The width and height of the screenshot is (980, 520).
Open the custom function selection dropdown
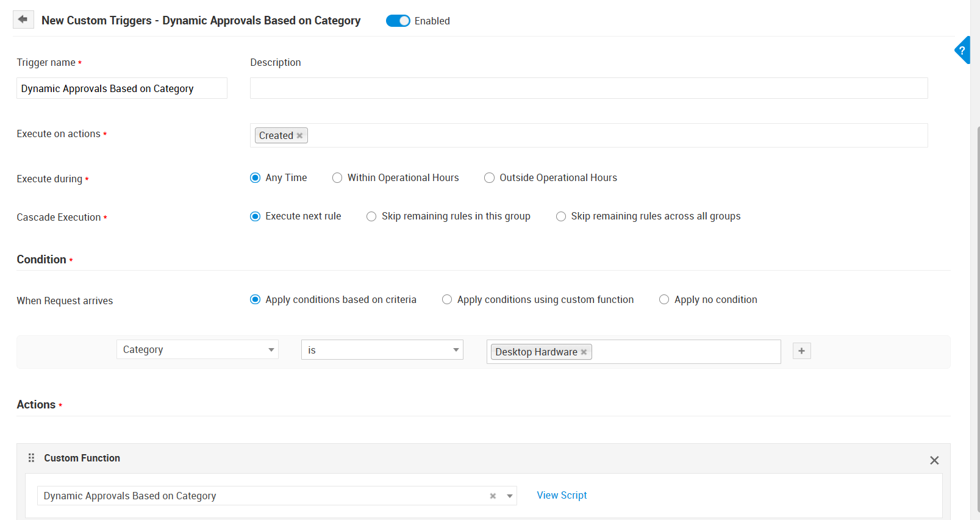click(509, 496)
